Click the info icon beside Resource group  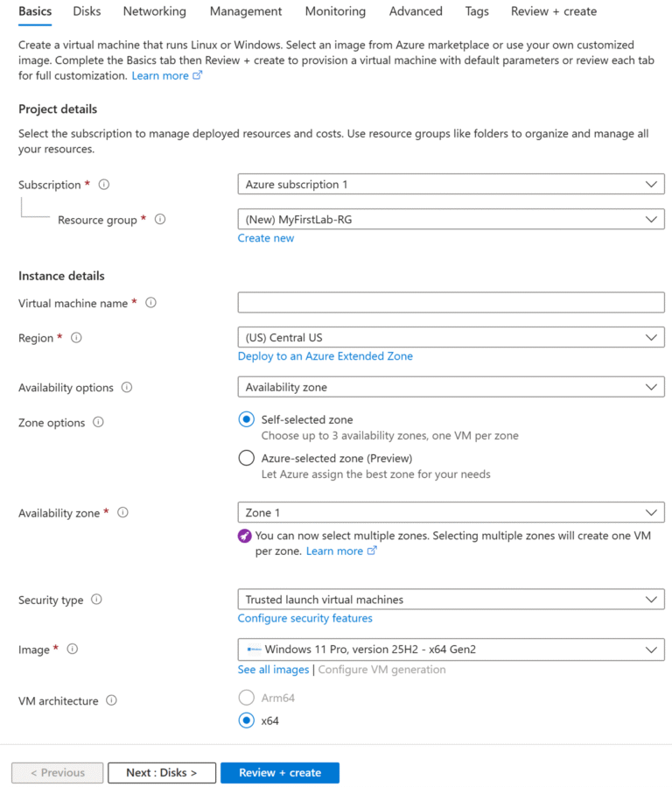pyautogui.click(x=160, y=221)
